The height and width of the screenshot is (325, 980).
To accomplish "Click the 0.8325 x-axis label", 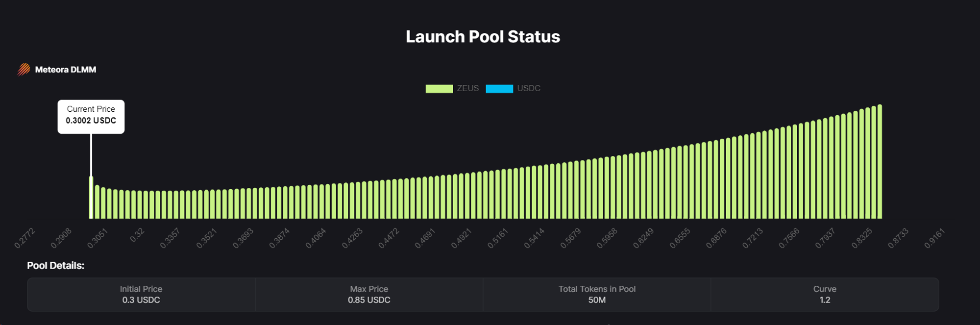I will (x=861, y=238).
